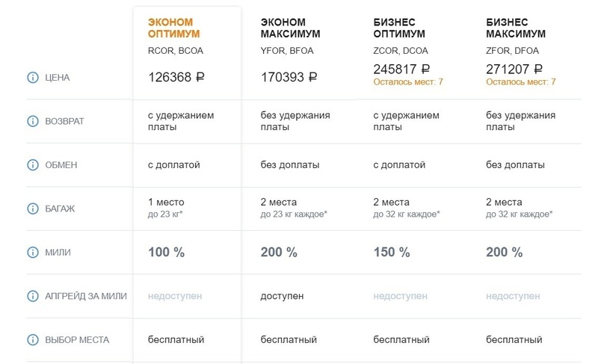Select the ЭКОНОМ ОПТИМУМ fare column header
This screenshot has height=364, width=613.
pos(175,28)
